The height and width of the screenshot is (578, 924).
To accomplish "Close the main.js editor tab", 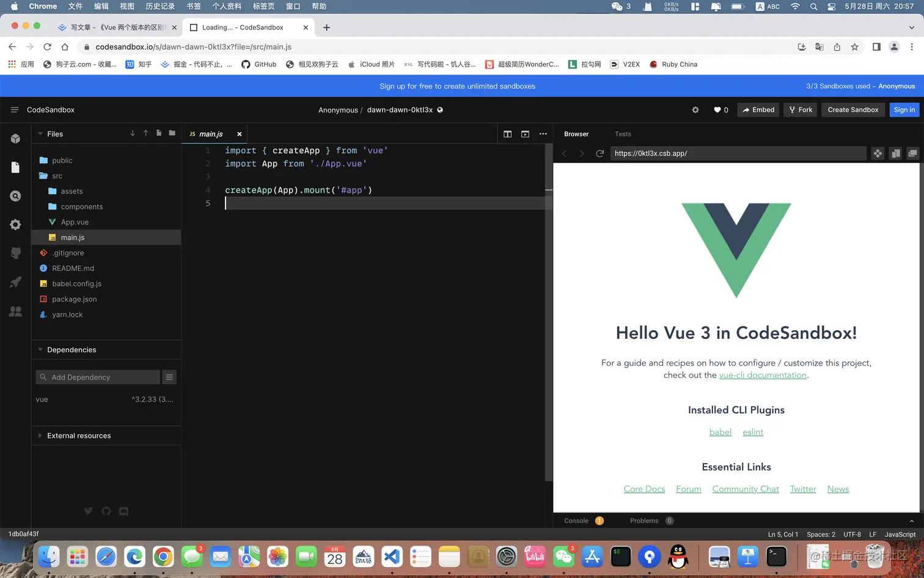I will coord(240,134).
